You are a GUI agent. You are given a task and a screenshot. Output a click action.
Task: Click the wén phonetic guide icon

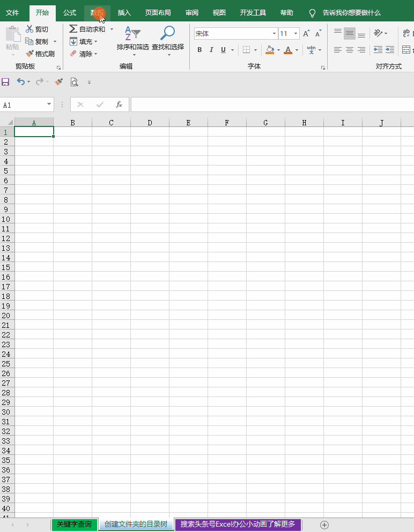311,50
